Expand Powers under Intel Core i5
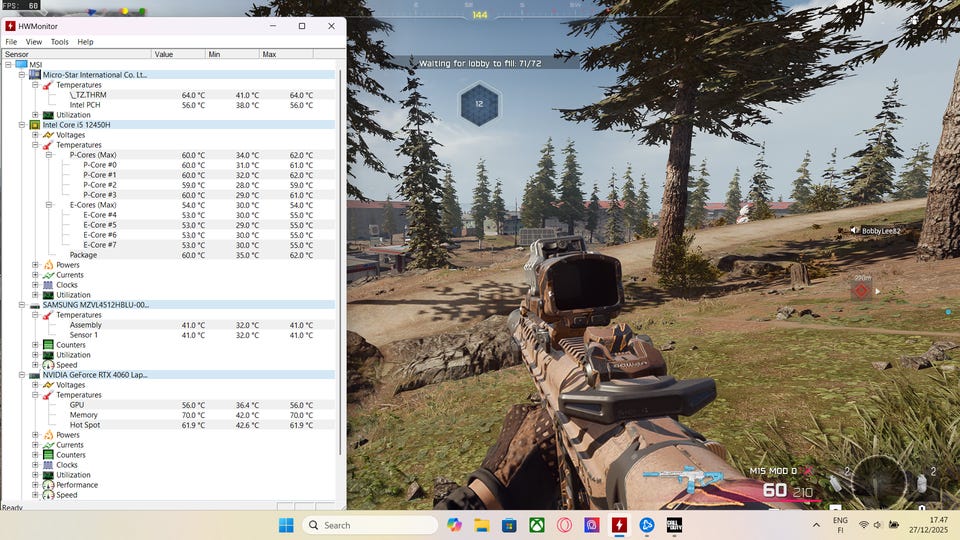 36,265
